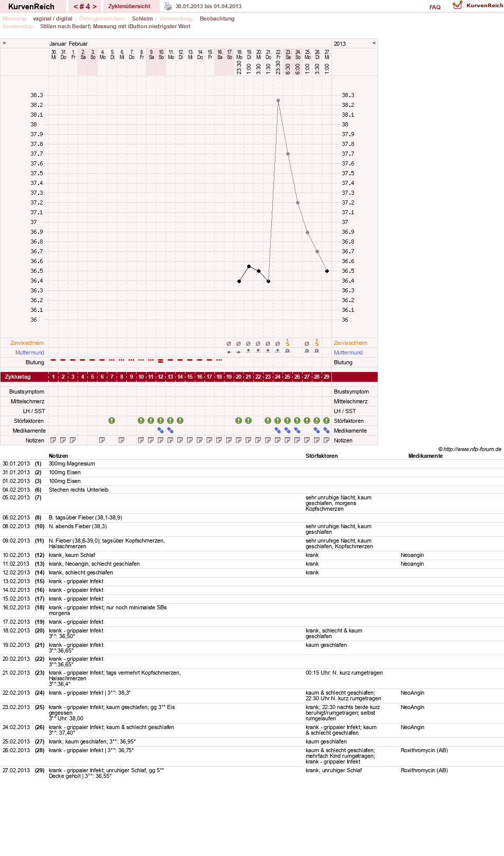Click the Medikamente column heading in notes table
The width and height of the screenshot is (504, 856).
coord(425,456)
